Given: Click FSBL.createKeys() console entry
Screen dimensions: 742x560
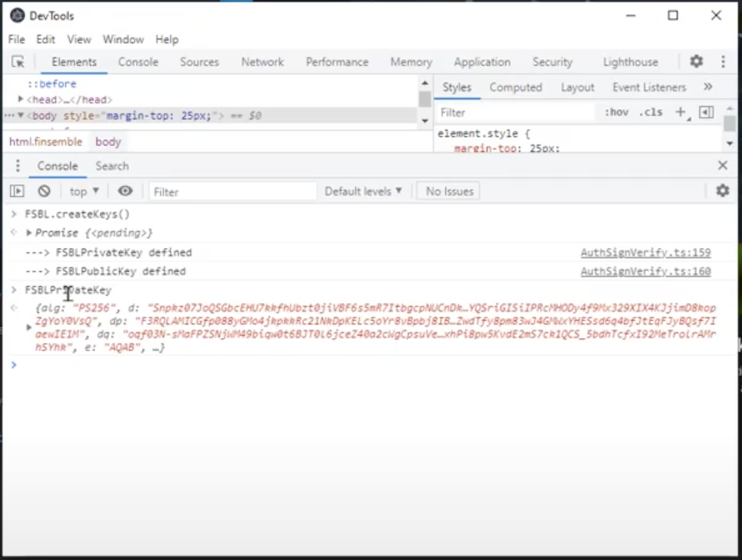Looking at the screenshot, I should [x=78, y=214].
